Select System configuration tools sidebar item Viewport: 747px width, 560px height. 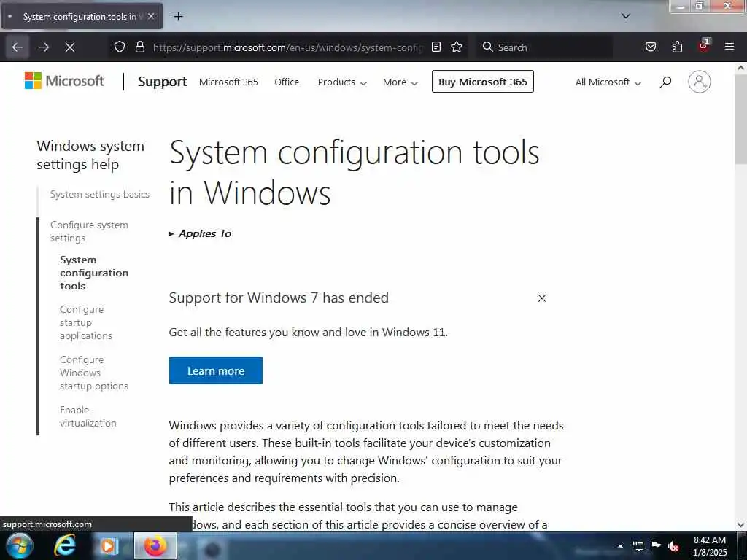click(x=94, y=273)
